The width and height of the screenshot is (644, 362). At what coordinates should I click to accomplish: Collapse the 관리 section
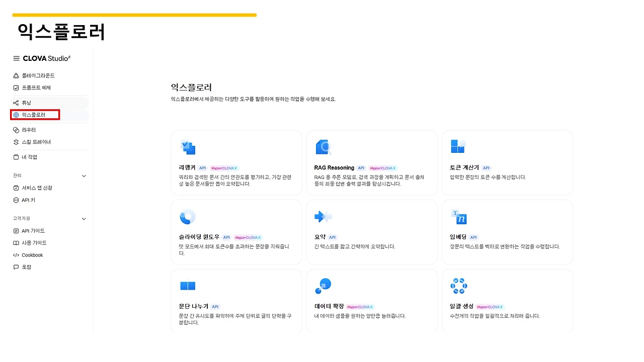[x=85, y=175]
